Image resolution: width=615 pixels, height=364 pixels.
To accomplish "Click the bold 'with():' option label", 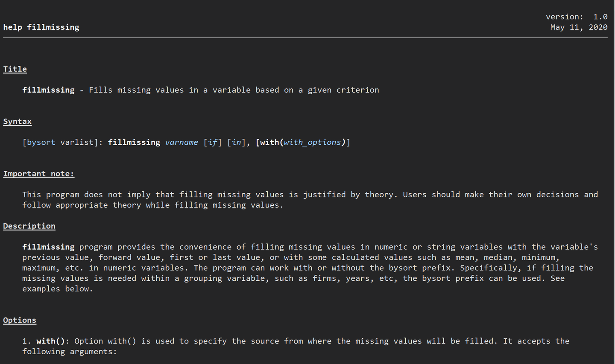I will 53,341.
